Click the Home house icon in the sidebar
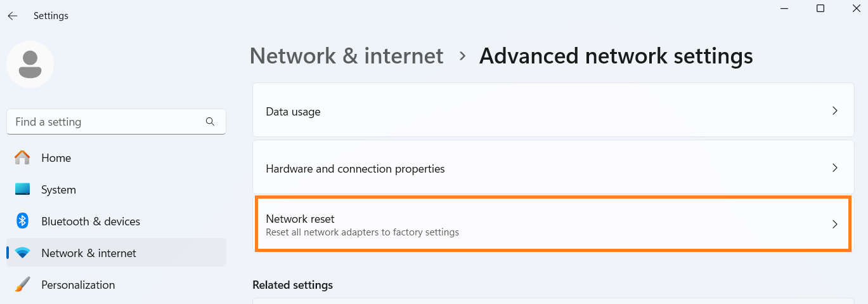This screenshot has width=868, height=304. (x=22, y=157)
